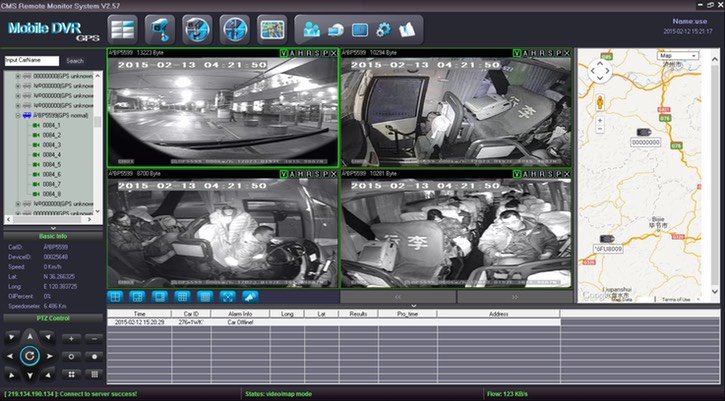Open the user management people icon
This screenshot has height=401, width=725.
coord(311,28)
